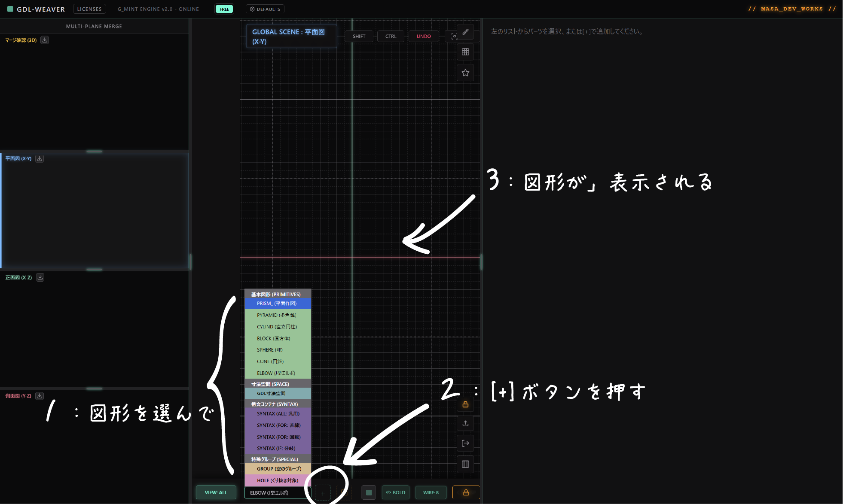
Task: Toggle the VIEW: ALL button
Action: tap(216, 492)
